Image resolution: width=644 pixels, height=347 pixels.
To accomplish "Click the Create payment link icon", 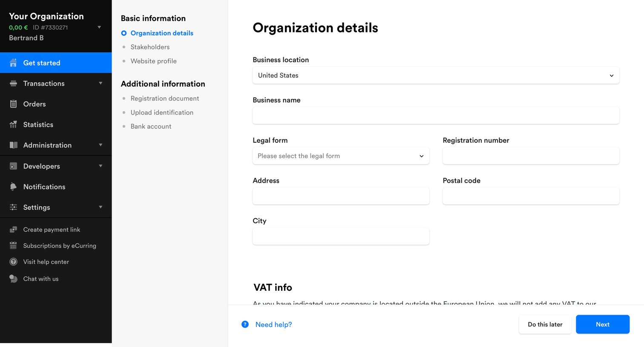I will (x=13, y=230).
